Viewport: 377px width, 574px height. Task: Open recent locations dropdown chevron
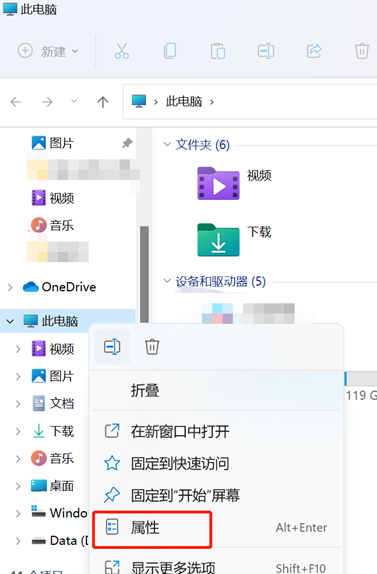pyautogui.click(x=74, y=101)
